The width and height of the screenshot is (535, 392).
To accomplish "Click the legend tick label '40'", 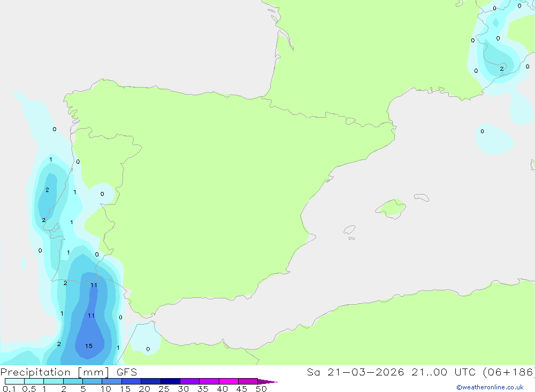I will tap(222, 389).
